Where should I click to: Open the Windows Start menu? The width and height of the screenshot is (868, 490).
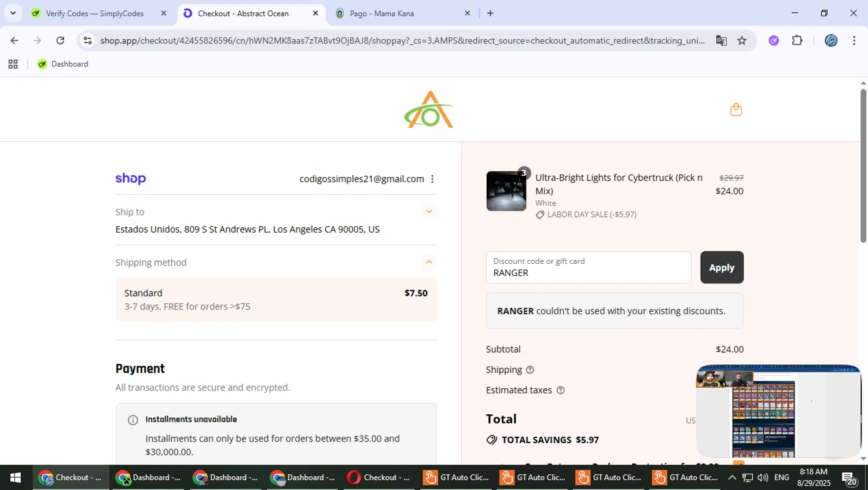(x=16, y=478)
